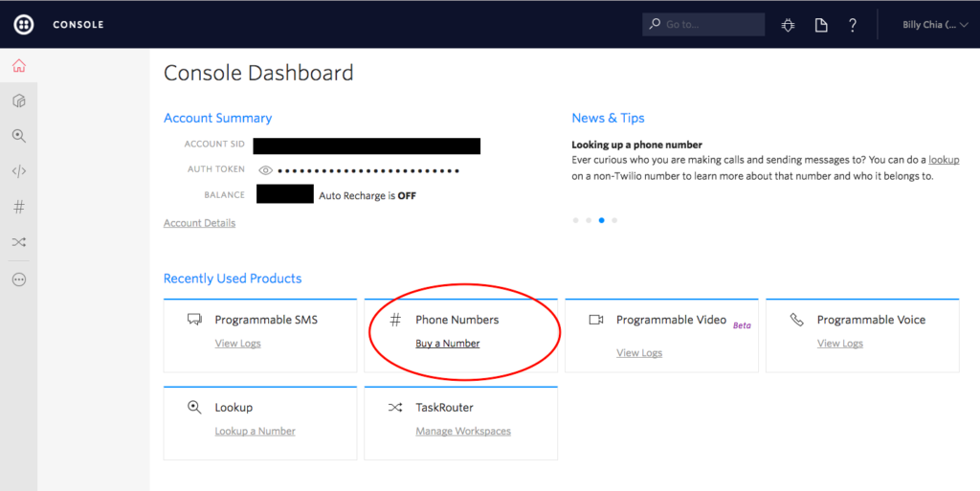Open the debugger bug icon in header

pyautogui.click(x=789, y=25)
